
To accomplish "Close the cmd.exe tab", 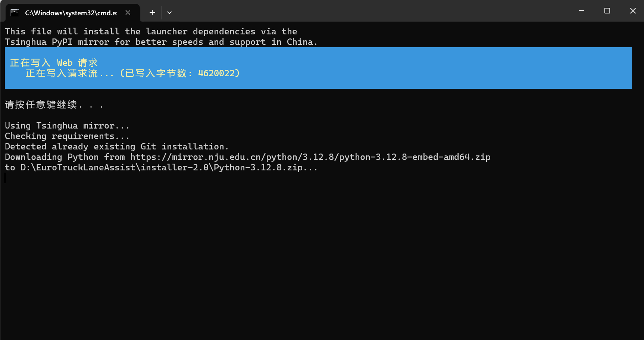I will [128, 13].
